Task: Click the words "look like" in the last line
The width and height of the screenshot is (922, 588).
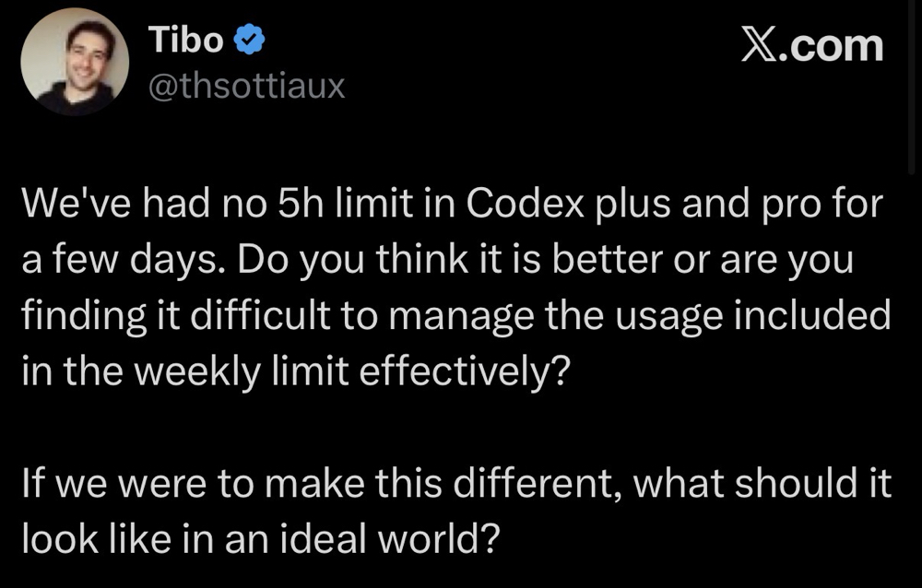Action: coord(97,539)
